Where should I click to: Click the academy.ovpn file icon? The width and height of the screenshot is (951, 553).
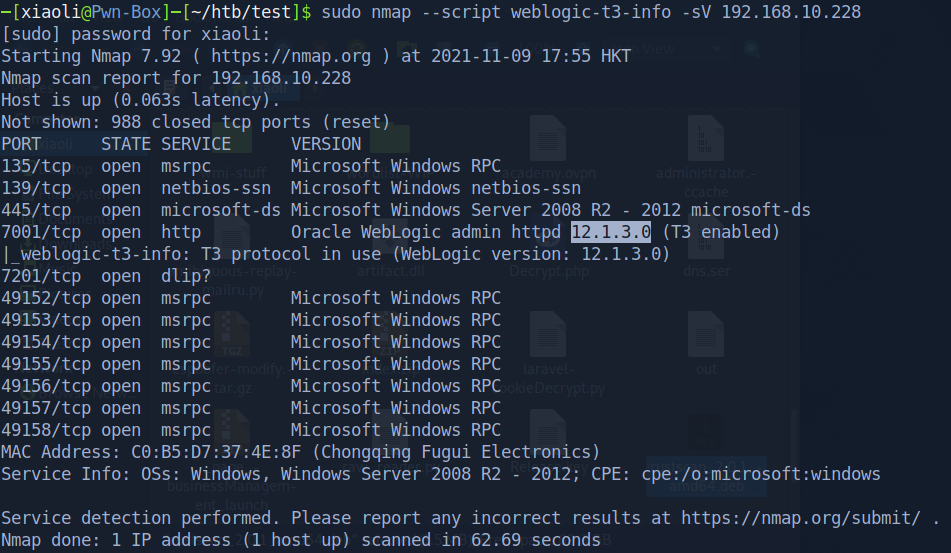548,137
